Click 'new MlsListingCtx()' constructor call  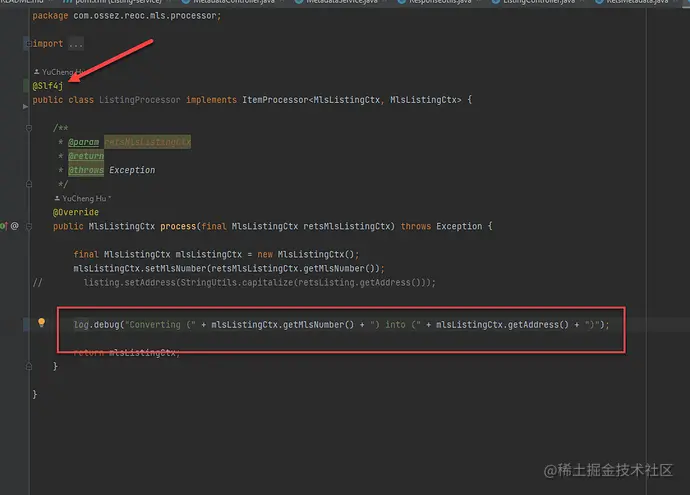point(308,254)
